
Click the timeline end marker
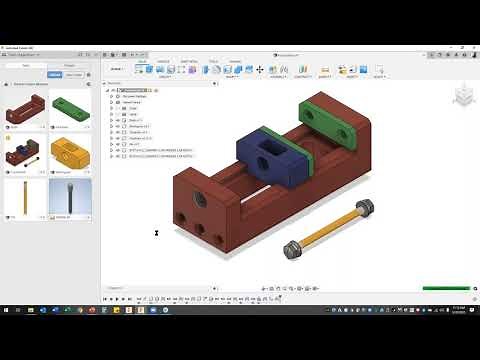pos(280,297)
